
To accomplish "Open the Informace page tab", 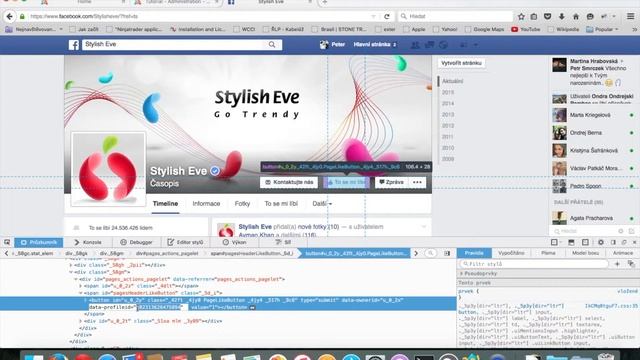I will (x=206, y=204).
